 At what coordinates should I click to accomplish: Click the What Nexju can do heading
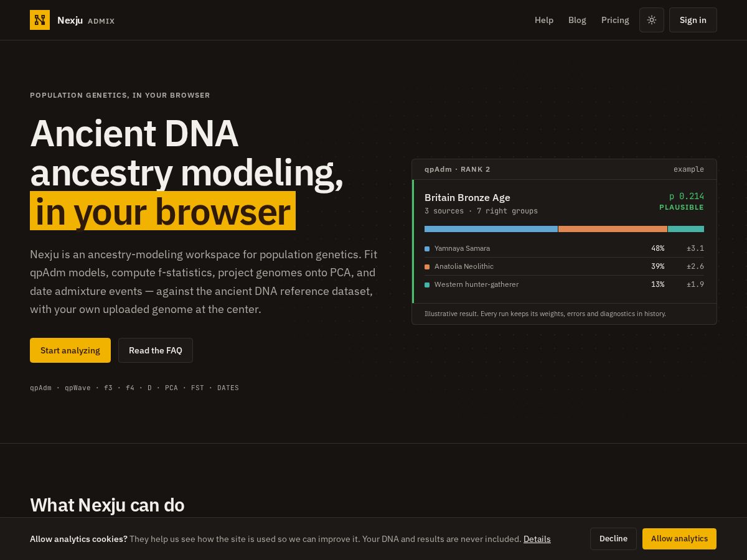click(x=107, y=505)
